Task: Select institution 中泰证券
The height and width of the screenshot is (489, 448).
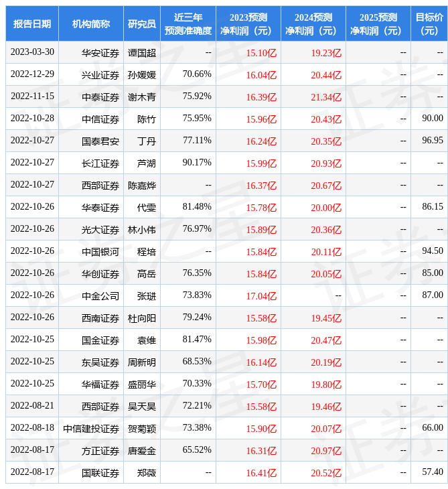Action: [x=100, y=97]
